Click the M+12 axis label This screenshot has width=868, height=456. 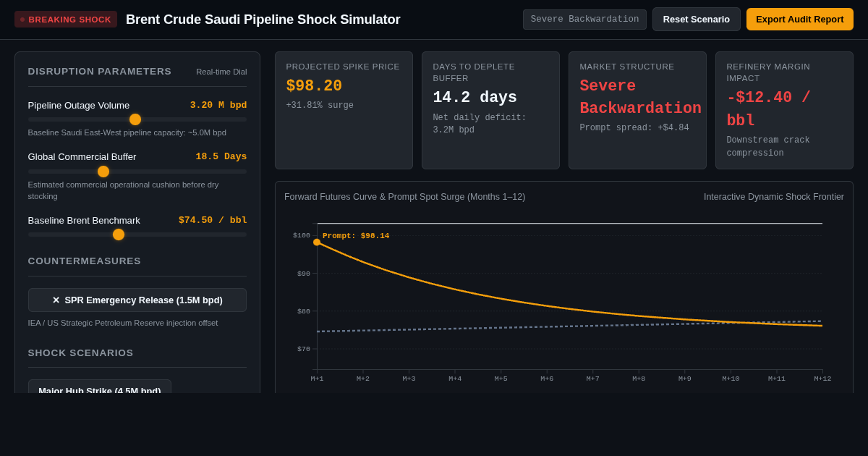822,379
